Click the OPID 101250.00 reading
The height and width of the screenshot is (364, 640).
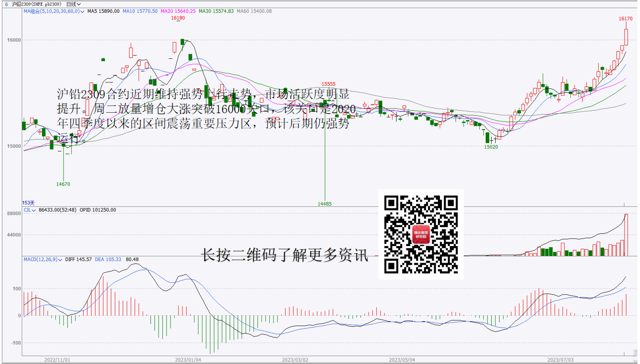click(98, 210)
